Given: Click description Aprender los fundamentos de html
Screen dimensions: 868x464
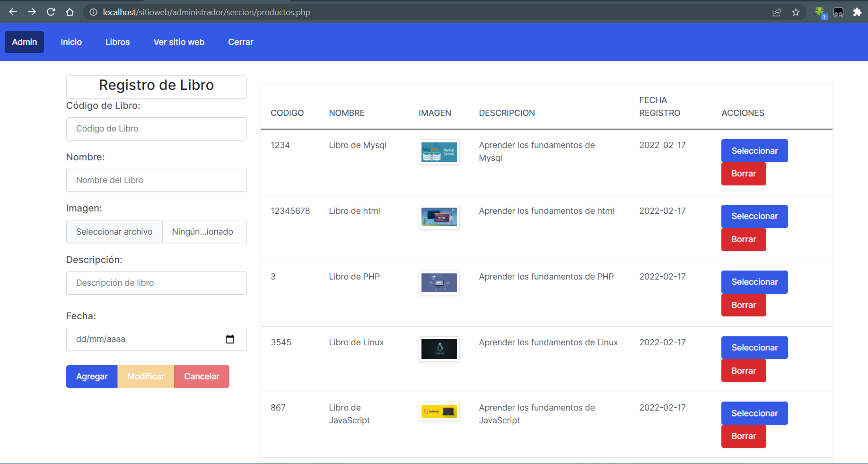Looking at the screenshot, I should tap(546, 211).
